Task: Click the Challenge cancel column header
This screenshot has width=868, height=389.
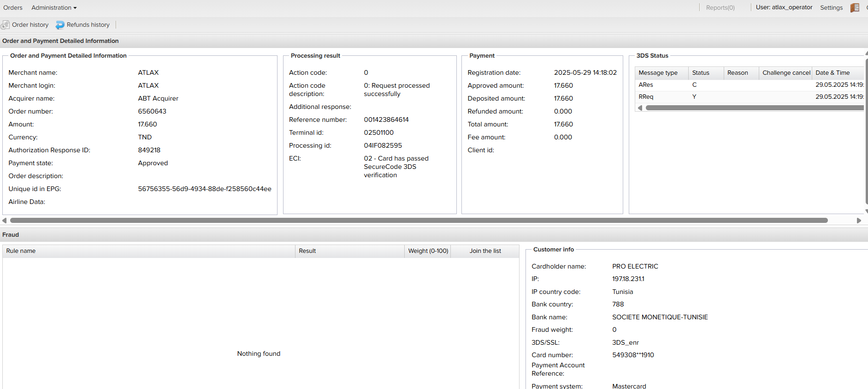Action: coord(785,73)
